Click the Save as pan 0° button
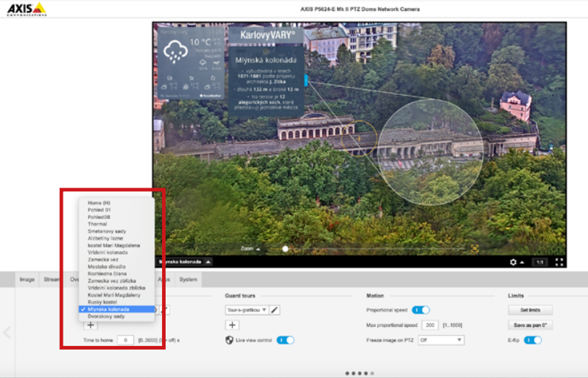Image resolution: width=588 pixels, height=378 pixels. pyautogui.click(x=530, y=325)
